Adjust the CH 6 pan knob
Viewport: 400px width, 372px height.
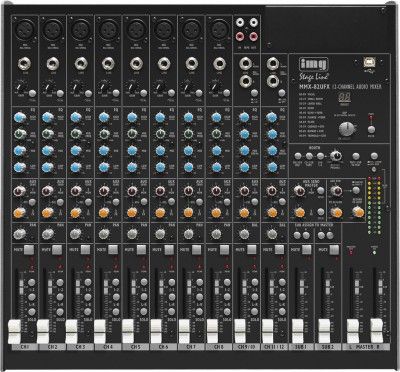(160, 234)
